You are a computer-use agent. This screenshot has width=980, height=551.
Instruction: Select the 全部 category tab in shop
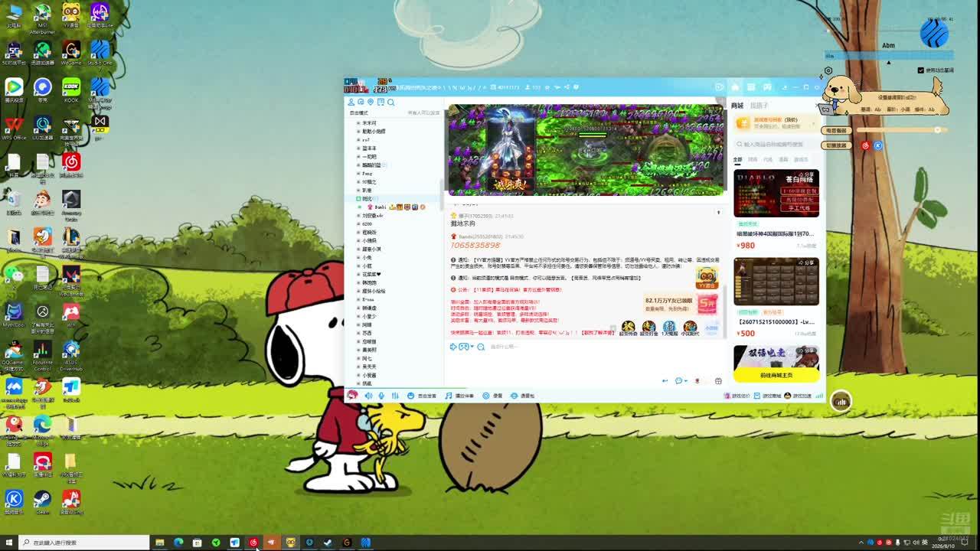point(737,160)
